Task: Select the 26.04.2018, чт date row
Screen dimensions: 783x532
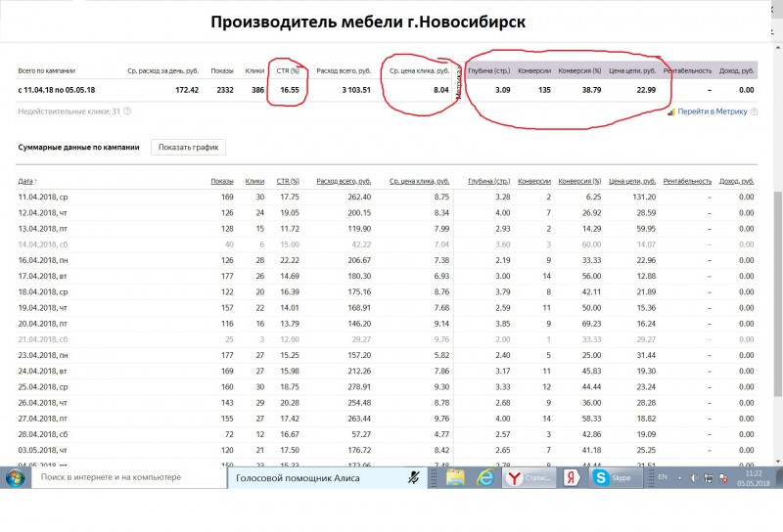Action: [x=387, y=403]
